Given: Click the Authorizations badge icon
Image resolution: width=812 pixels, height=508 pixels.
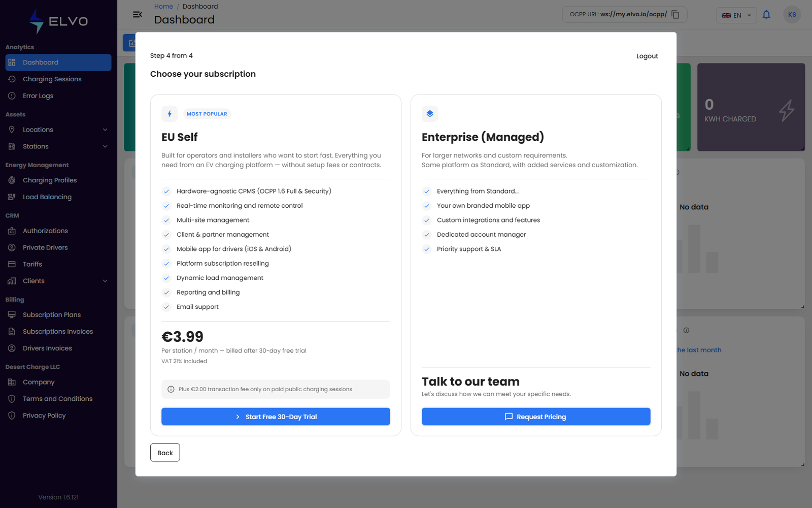Looking at the screenshot, I should click(12, 231).
